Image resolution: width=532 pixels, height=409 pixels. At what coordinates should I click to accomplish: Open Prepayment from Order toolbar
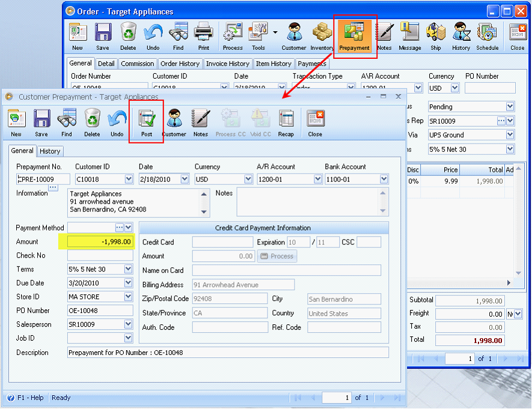(x=354, y=37)
